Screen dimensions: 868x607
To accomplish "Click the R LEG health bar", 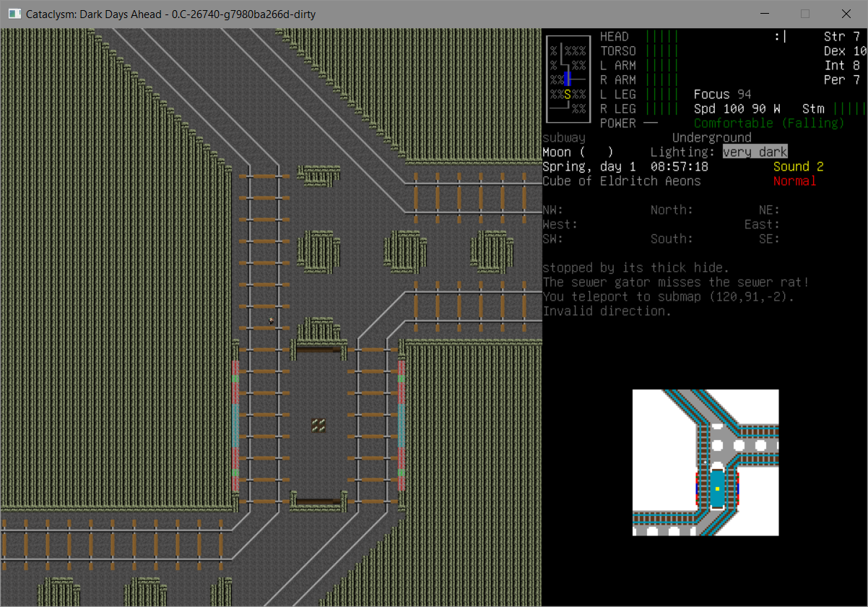I will (661, 108).
